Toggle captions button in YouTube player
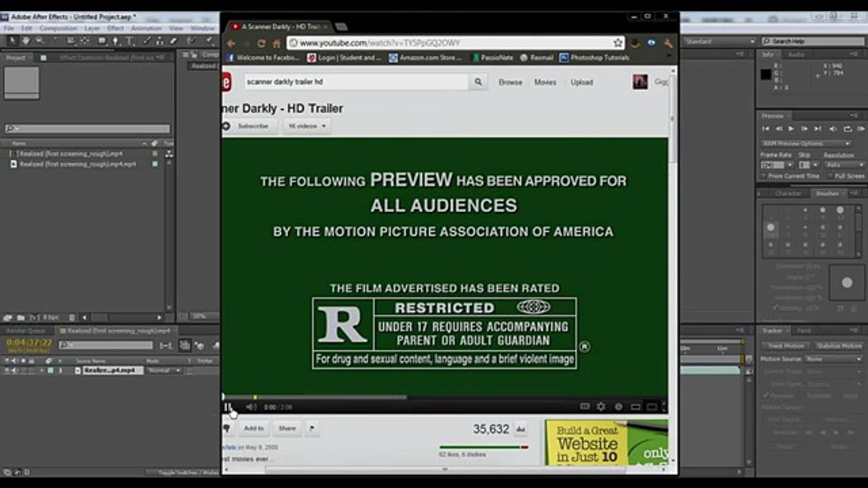This screenshot has width=868, height=488. (x=585, y=407)
